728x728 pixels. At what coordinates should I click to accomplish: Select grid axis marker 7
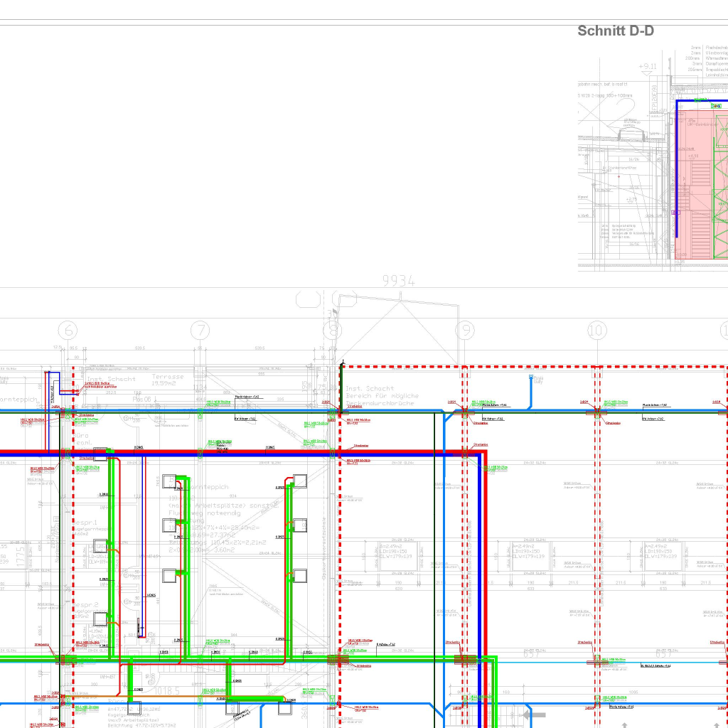coord(200,331)
